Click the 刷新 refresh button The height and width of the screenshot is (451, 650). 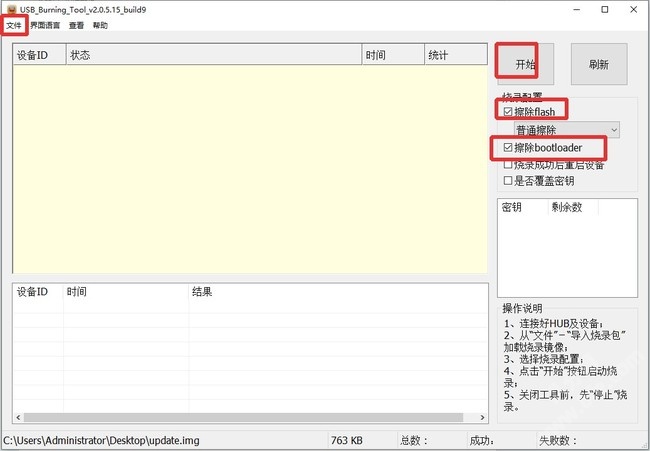coord(599,64)
